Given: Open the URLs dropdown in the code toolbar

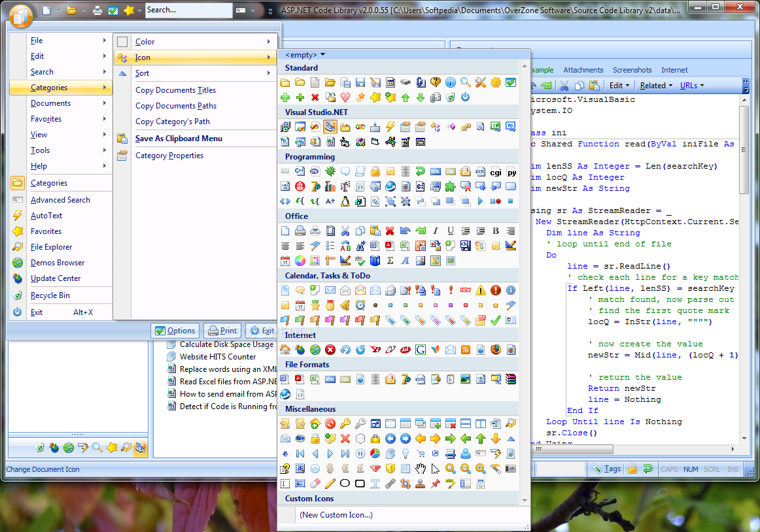Looking at the screenshot, I should coord(692,85).
